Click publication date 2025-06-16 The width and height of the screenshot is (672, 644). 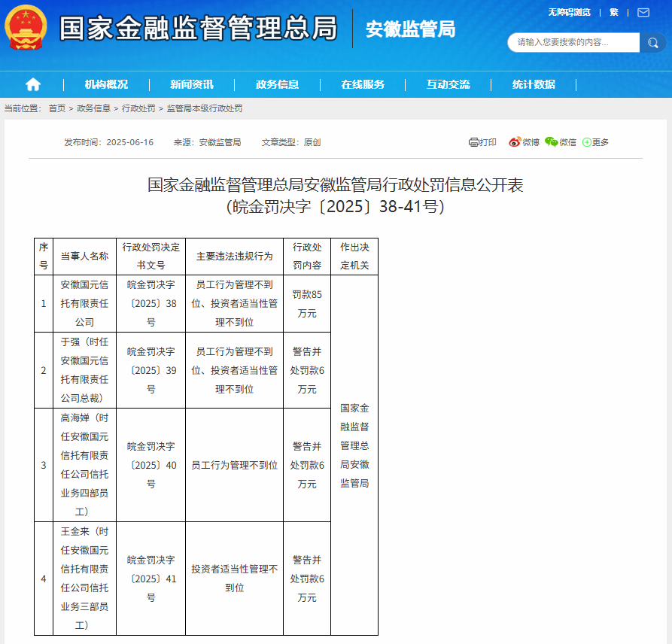tap(130, 142)
